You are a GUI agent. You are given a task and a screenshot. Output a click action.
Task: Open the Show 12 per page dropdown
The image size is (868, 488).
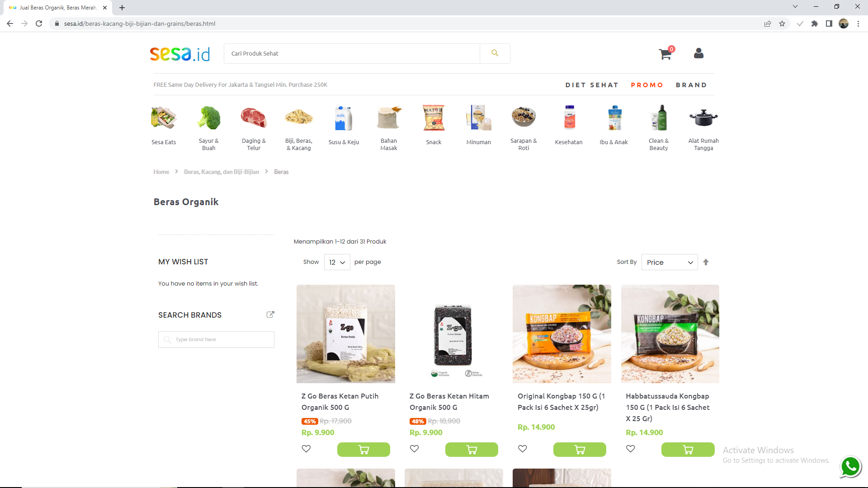(x=337, y=262)
